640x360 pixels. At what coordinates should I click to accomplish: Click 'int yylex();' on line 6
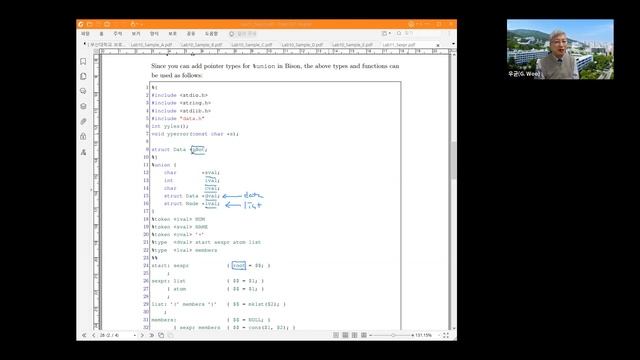coord(170,126)
